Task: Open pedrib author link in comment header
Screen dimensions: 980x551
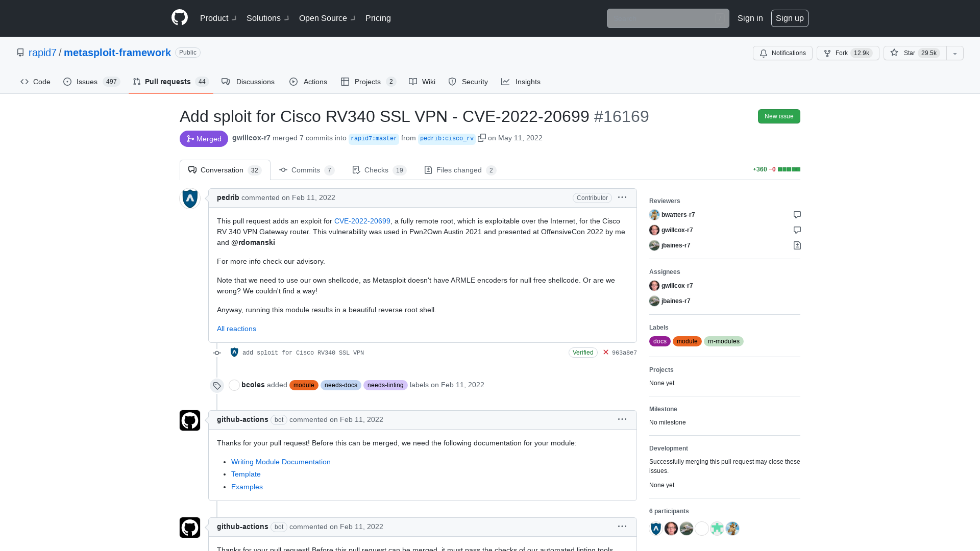Action: point(228,197)
